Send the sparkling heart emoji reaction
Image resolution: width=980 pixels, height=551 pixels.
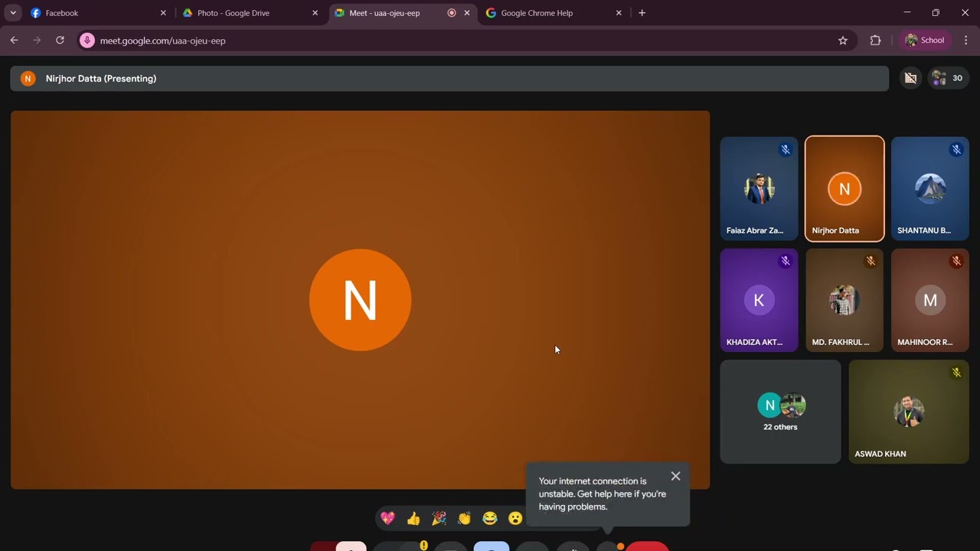(x=388, y=519)
